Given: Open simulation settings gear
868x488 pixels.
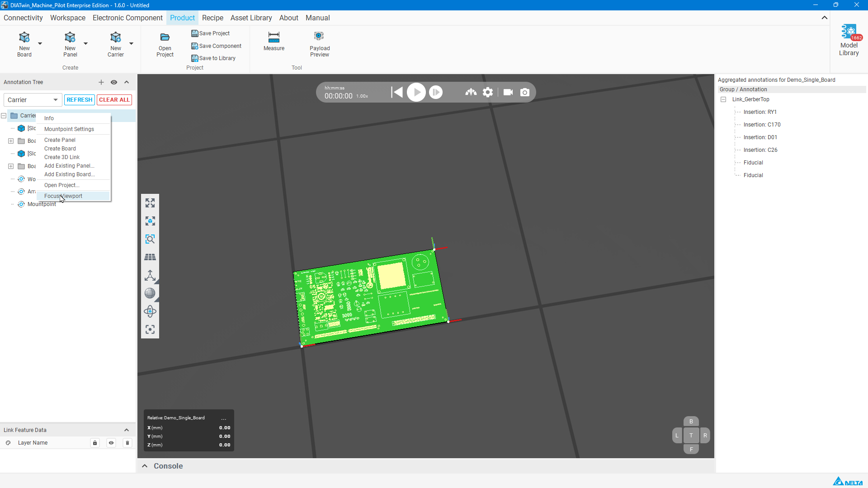Looking at the screenshot, I should [488, 92].
